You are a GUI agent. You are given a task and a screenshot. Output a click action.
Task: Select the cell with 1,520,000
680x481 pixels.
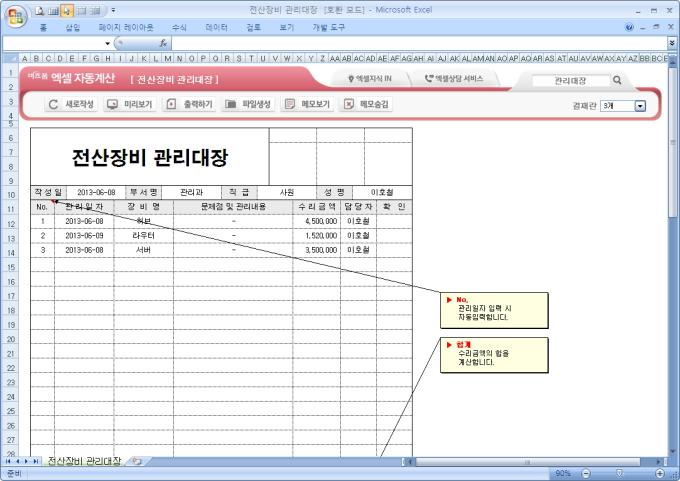[x=317, y=236]
